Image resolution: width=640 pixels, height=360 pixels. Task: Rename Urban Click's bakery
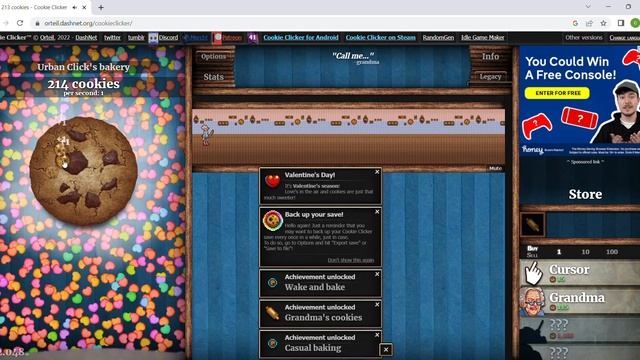[83, 67]
